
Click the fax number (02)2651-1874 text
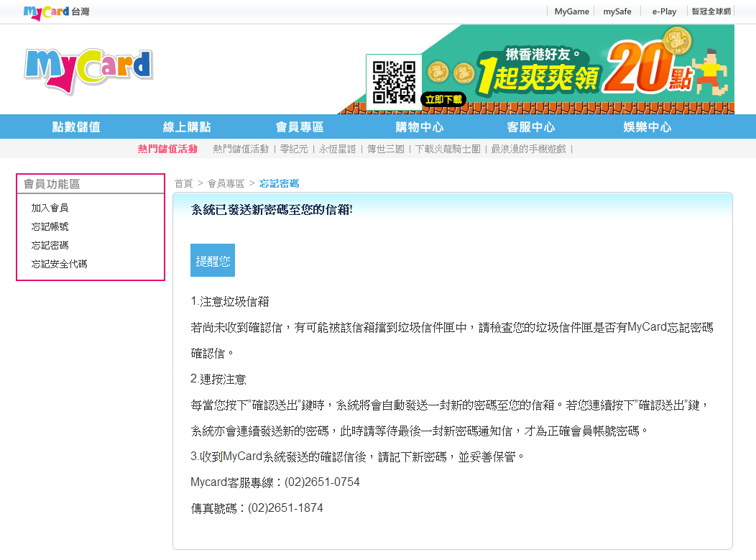(x=285, y=508)
